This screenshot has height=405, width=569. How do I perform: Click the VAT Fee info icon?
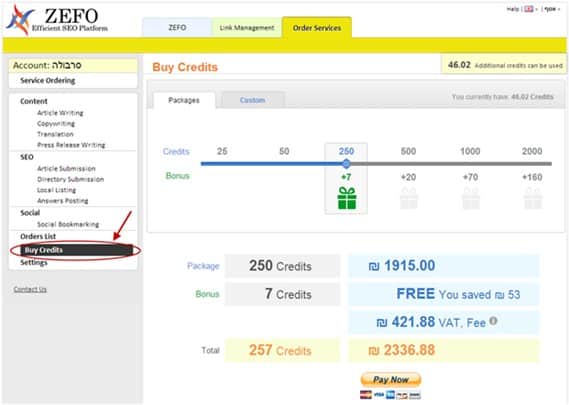point(493,321)
